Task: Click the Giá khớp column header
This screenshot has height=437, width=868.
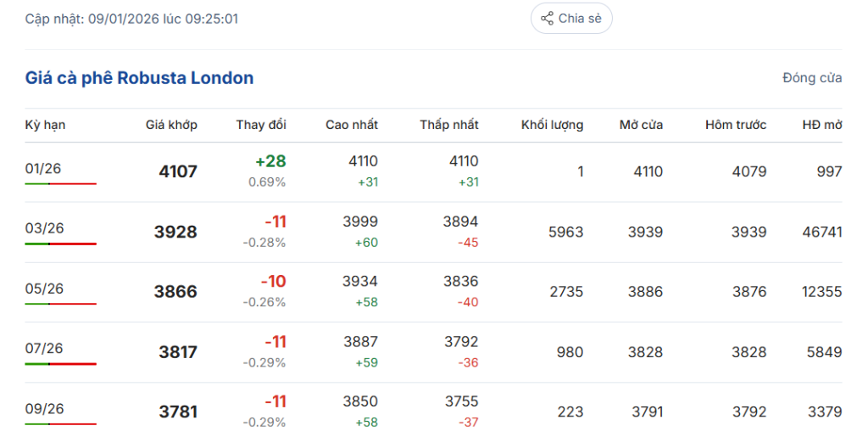Action: (x=171, y=125)
